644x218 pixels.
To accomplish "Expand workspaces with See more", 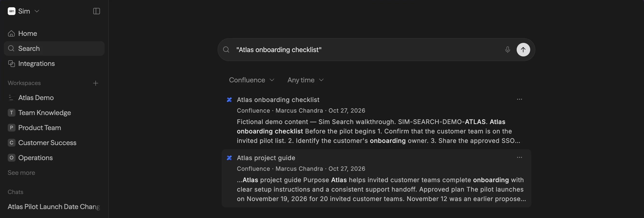I will click(21, 173).
